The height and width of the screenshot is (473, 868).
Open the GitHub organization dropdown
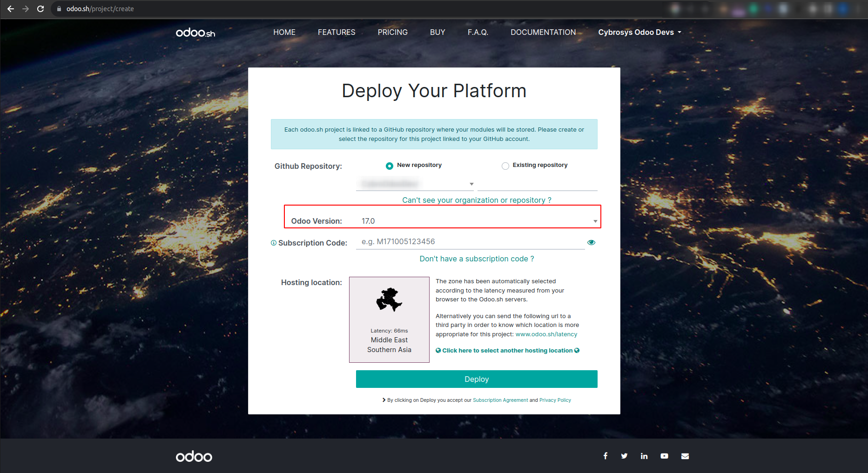(415, 184)
